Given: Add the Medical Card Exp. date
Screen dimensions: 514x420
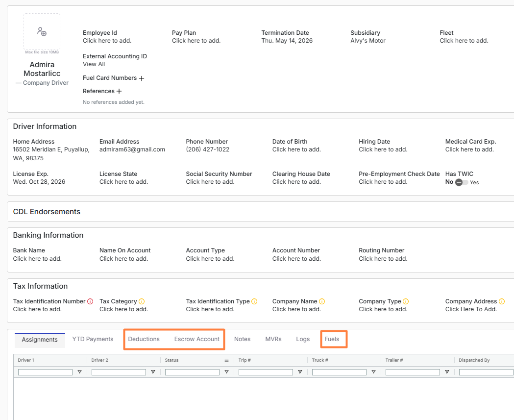Looking at the screenshot, I should tap(469, 149).
